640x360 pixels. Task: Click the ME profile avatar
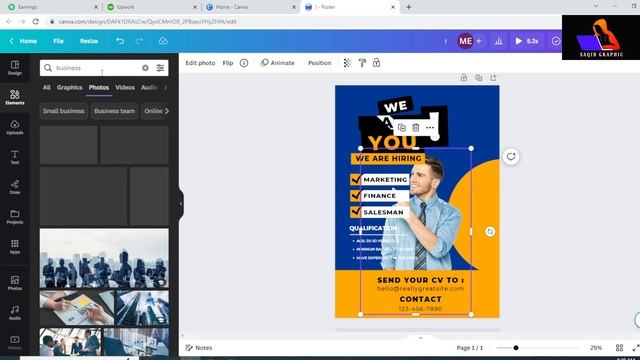click(465, 41)
